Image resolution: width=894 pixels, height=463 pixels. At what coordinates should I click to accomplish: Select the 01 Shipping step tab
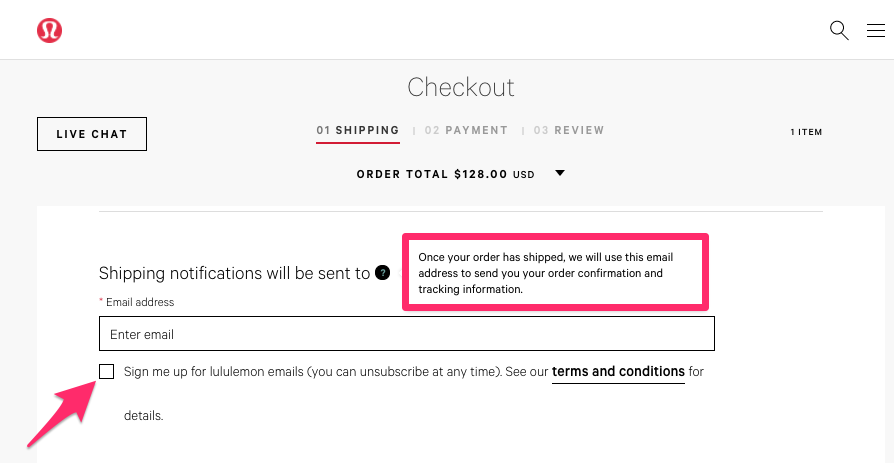358,131
